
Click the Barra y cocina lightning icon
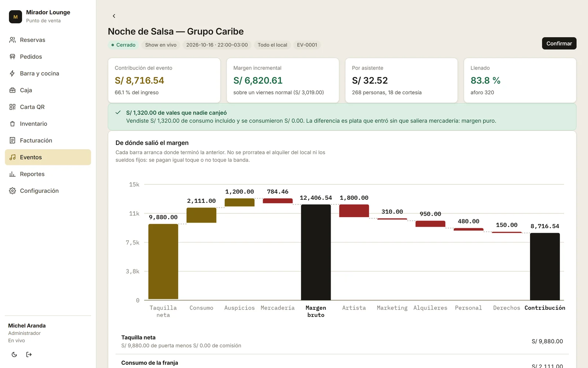[12, 73]
